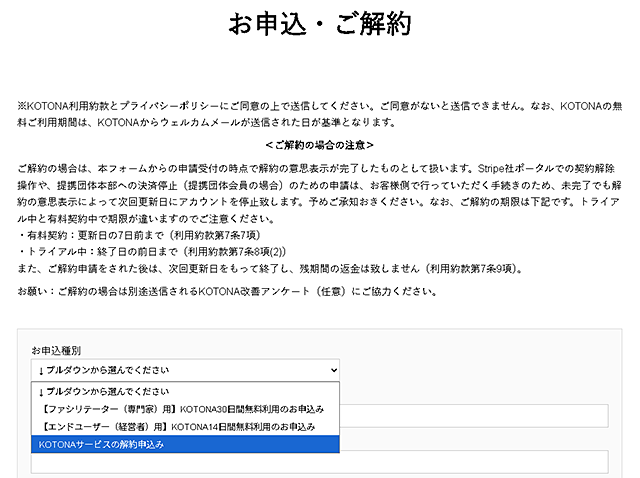
Task: Click the second text input field at bottom
Action: point(320,462)
